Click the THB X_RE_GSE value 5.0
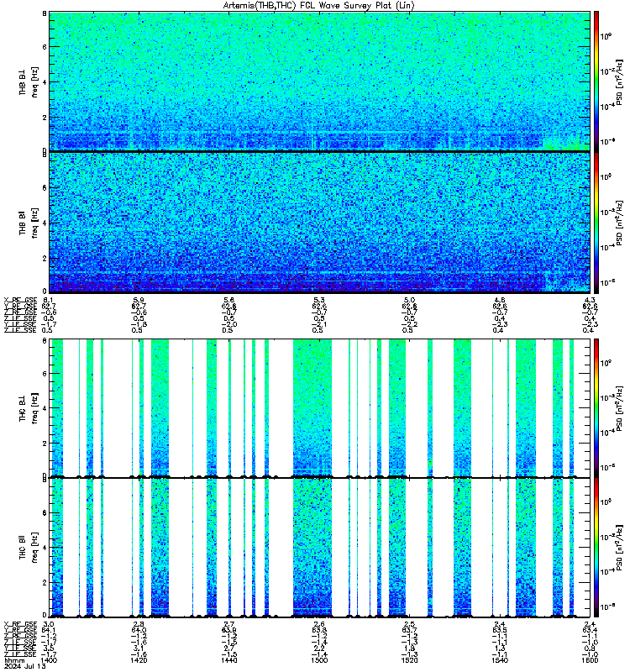This screenshot has width=630, height=672. click(409, 300)
